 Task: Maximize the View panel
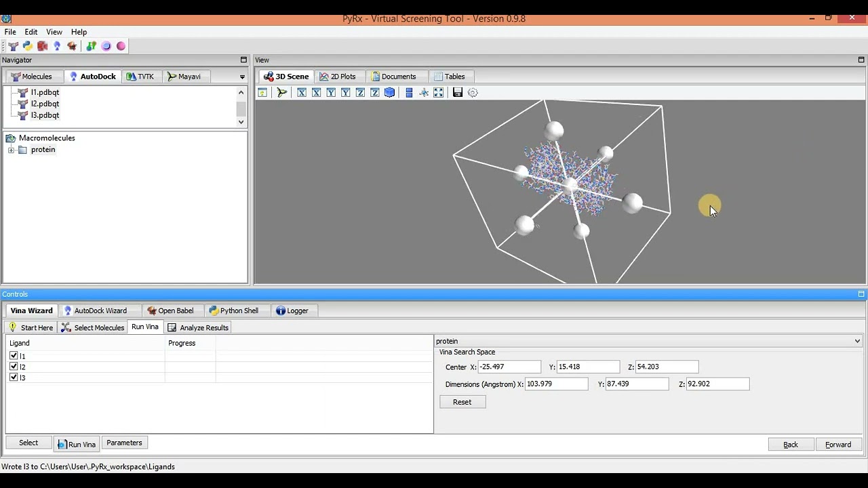coord(861,60)
